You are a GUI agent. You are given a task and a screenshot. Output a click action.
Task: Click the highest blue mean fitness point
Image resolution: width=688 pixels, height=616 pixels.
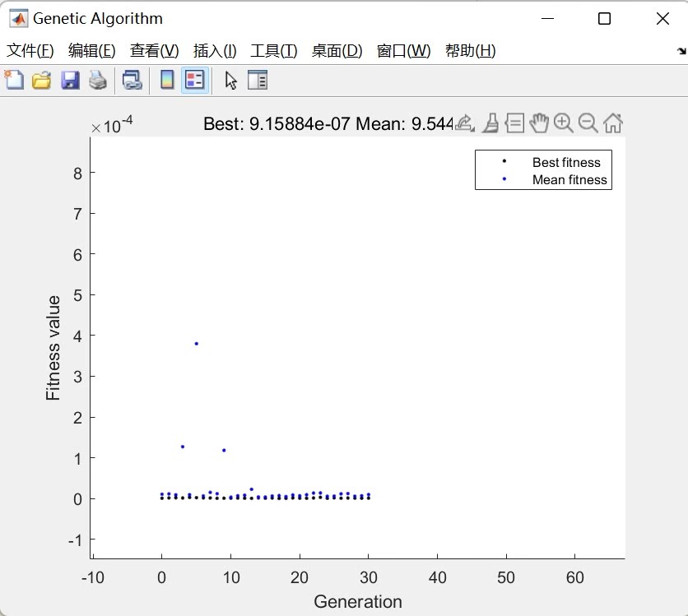196,344
